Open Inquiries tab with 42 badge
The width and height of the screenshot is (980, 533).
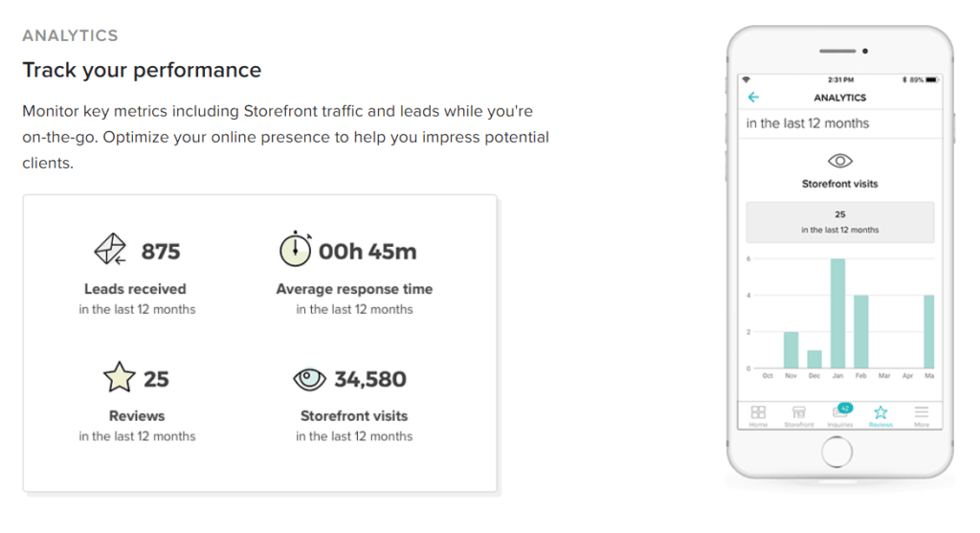point(840,414)
